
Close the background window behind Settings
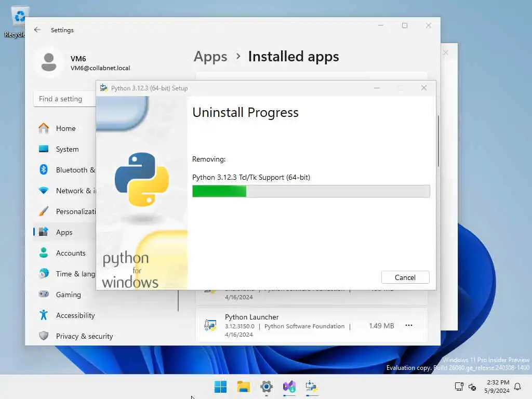point(445,52)
